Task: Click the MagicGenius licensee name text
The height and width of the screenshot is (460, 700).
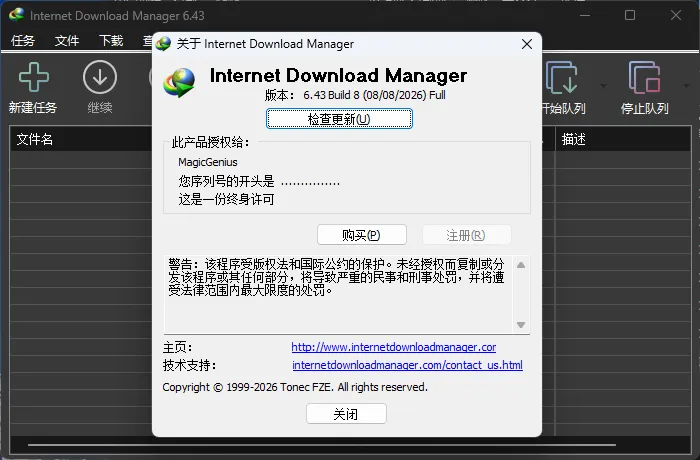Action: coord(208,162)
